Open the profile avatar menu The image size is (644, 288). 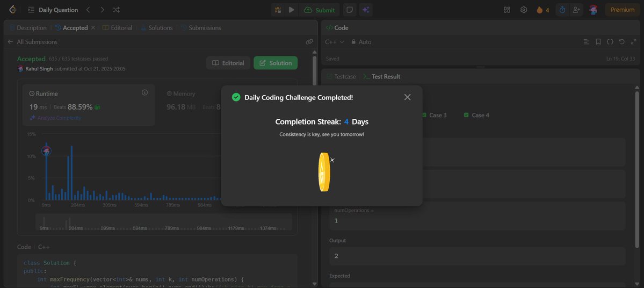point(593,10)
